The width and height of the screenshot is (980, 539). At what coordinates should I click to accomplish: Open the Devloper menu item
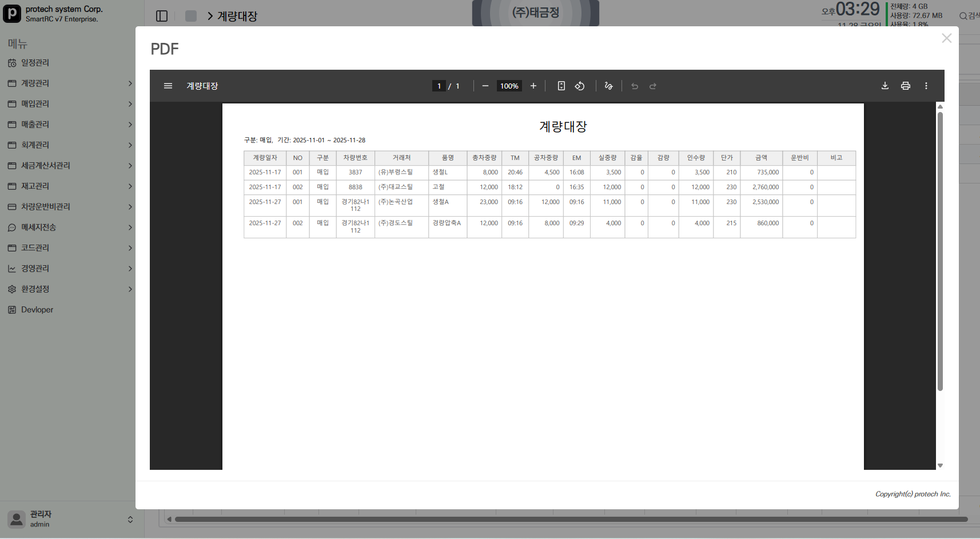point(37,310)
